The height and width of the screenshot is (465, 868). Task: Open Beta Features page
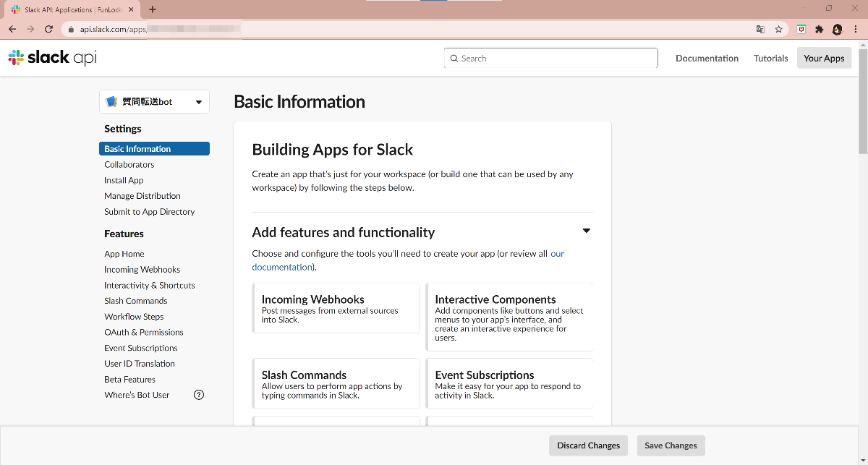point(129,380)
